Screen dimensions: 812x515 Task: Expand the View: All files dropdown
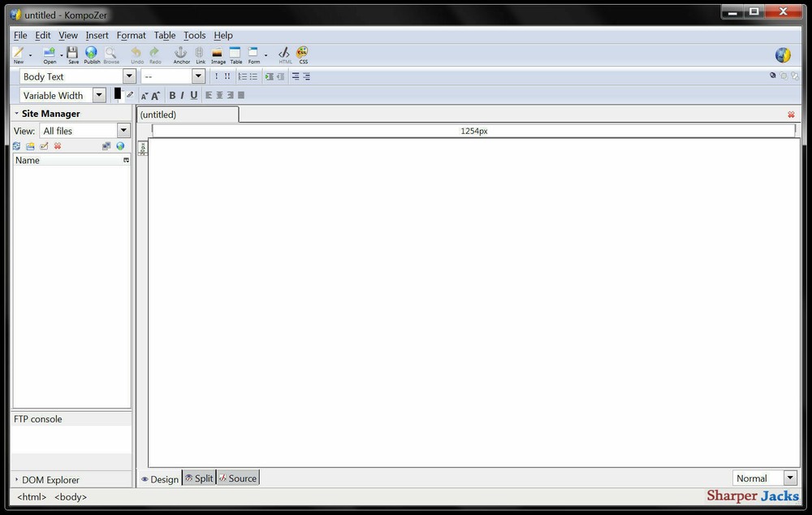(123, 130)
